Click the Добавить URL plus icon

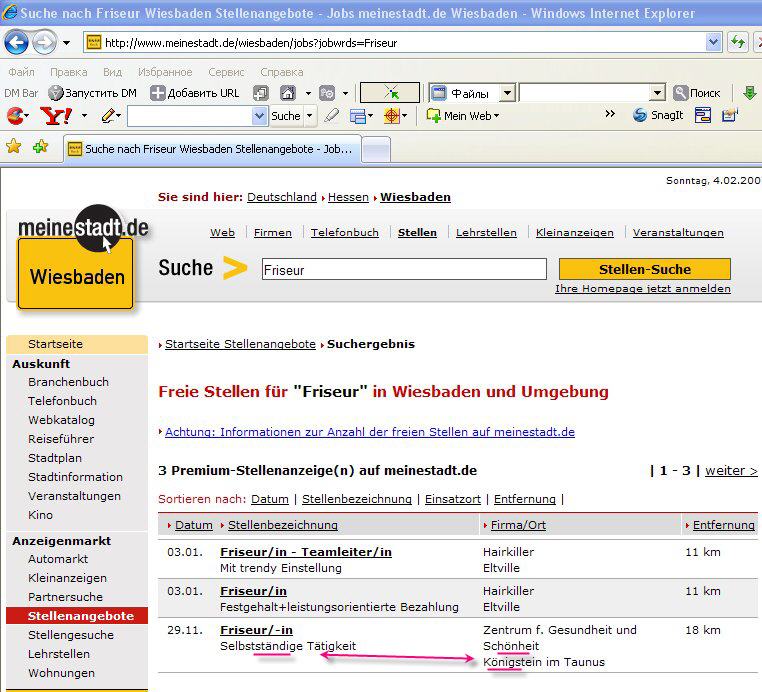[157, 93]
